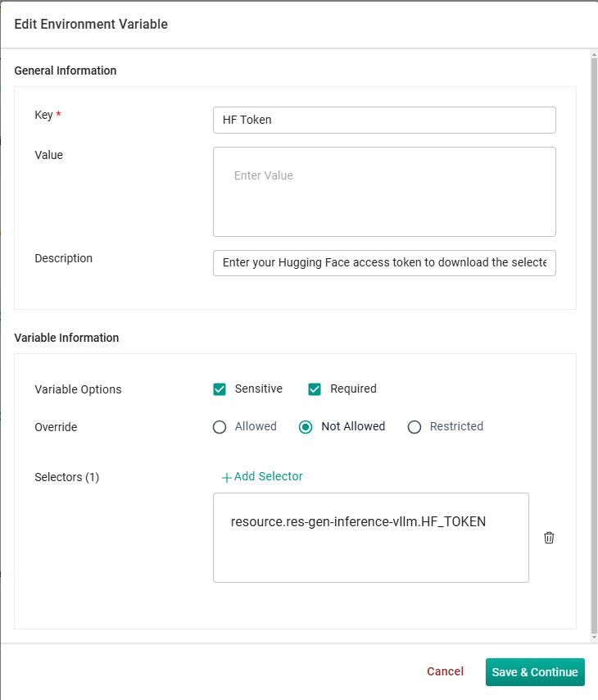598x700 pixels.
Task: Click the Description input field
Action: [x=384, y=263]
